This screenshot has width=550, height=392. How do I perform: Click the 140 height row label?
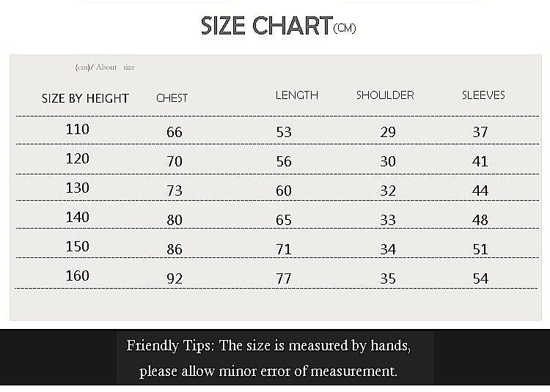click(77, 218)
